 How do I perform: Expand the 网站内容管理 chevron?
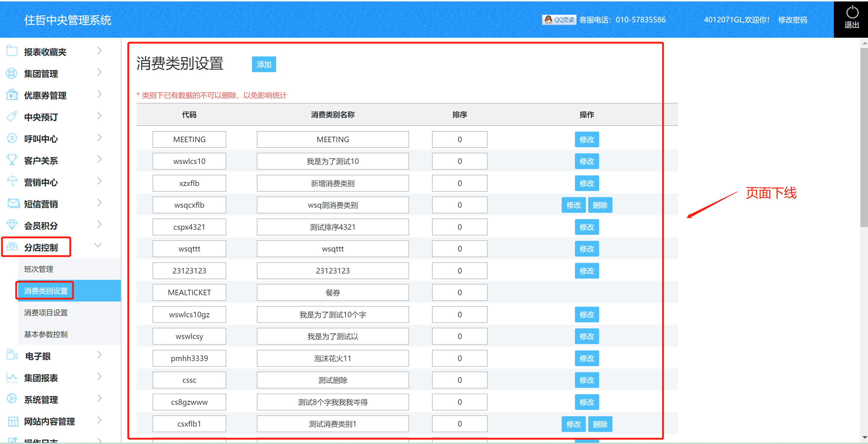point(99,420)
